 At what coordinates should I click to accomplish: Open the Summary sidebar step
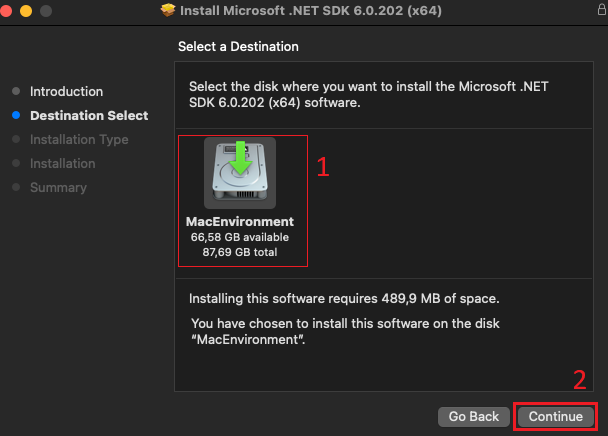coord(58,187)
